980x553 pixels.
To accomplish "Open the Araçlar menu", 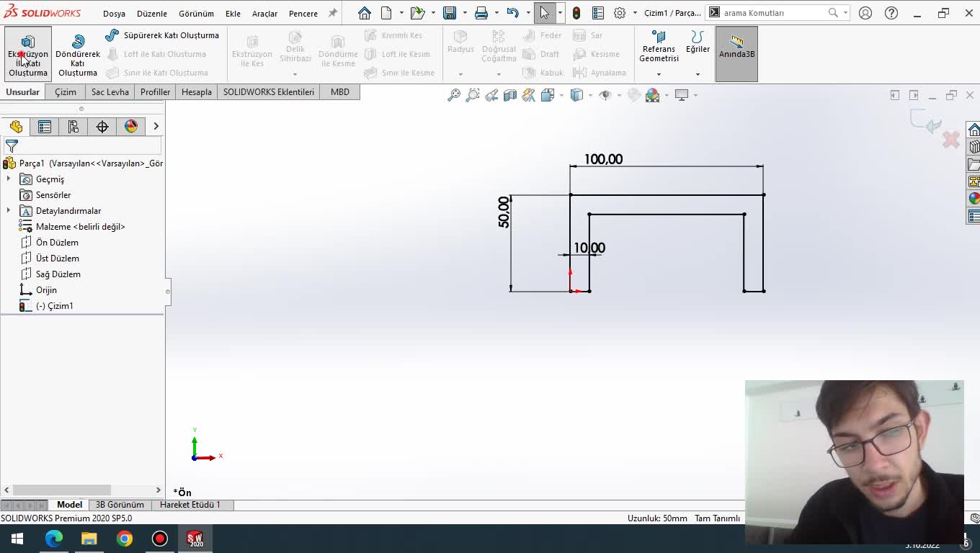I will pyautogui.click(x=264, y=14).
